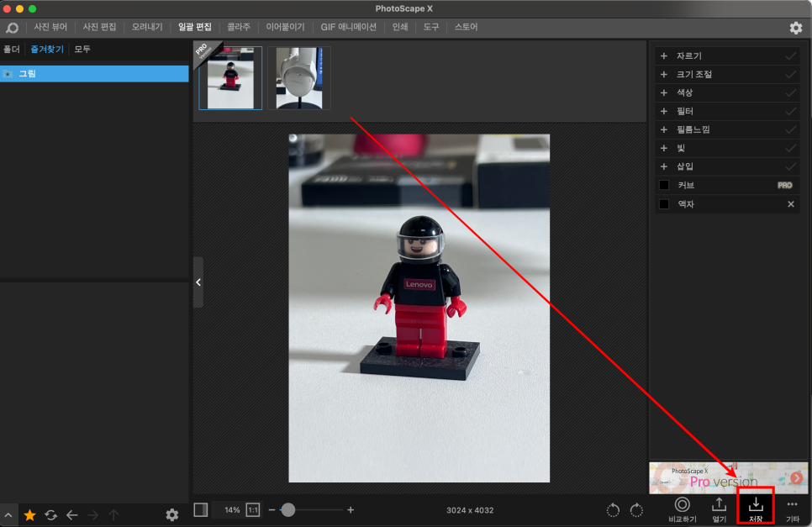Switch to the 즐겨찾기 panel tab
Image resolution: width=812 pixels, height=527 pixels.
(46, 50)
